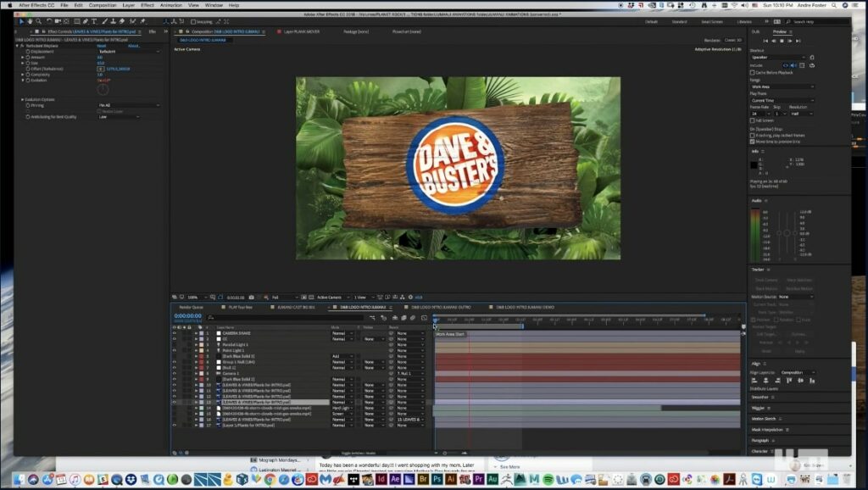Step to previous frame in Preview panel
The height and width of the screenshot is (490, 868).
pyautogui.click(x=773, y=41)
